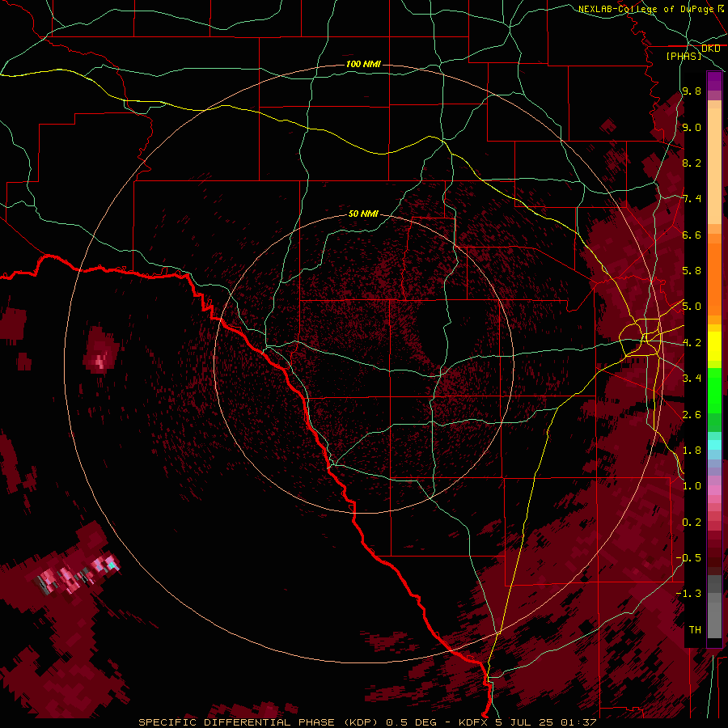Pick the yellow segment of the color scale
Viewport: 728px width, 728px height.
point(714,346)
